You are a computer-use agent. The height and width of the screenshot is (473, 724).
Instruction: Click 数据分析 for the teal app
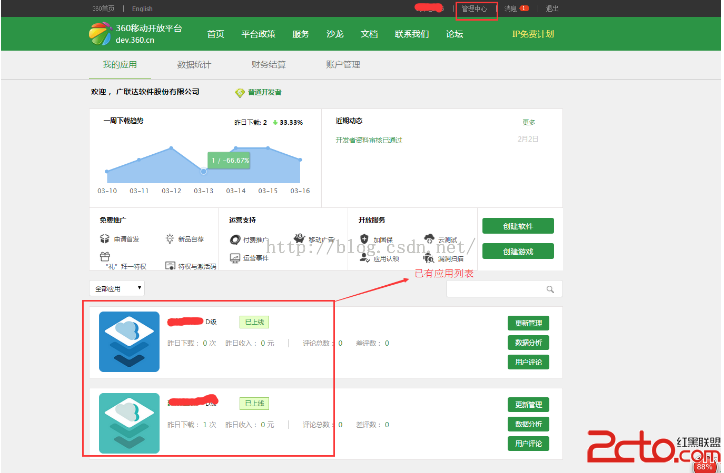pyautogui.click(x=529, y=424)
